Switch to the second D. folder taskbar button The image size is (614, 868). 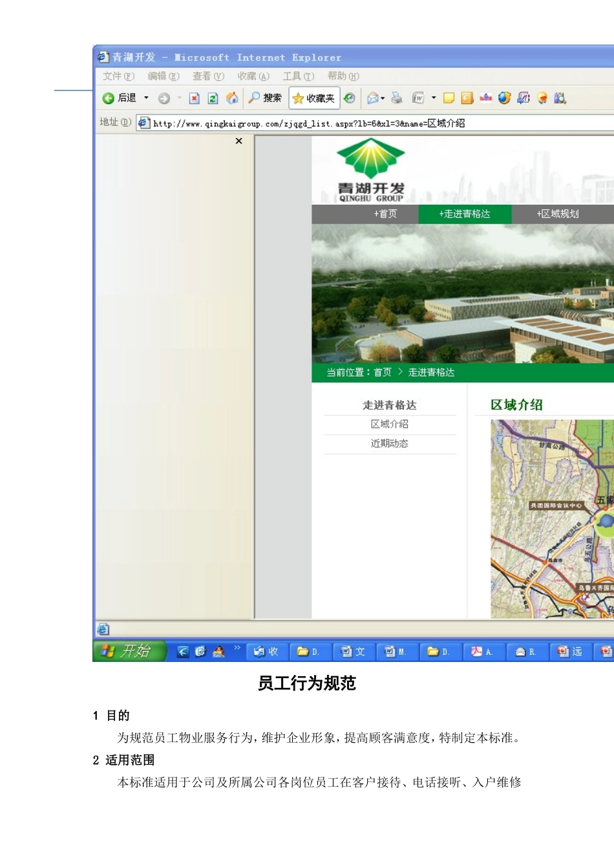(440, 652)
